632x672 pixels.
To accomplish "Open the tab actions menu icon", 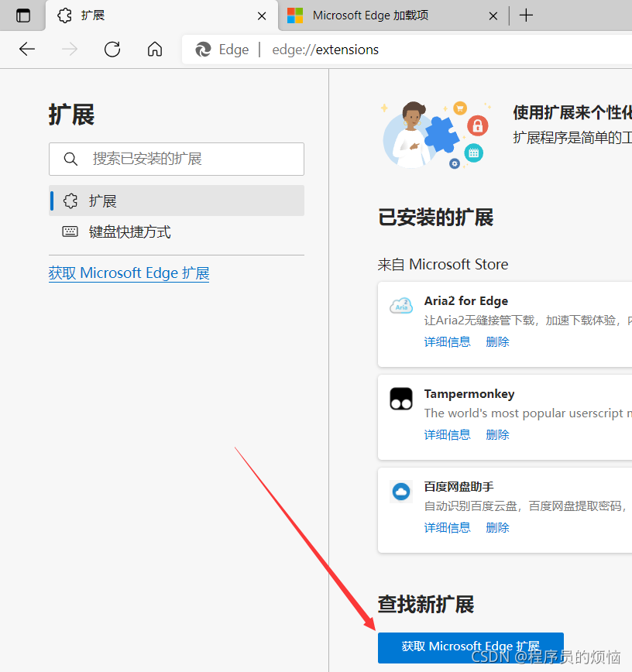I will 23,15.
